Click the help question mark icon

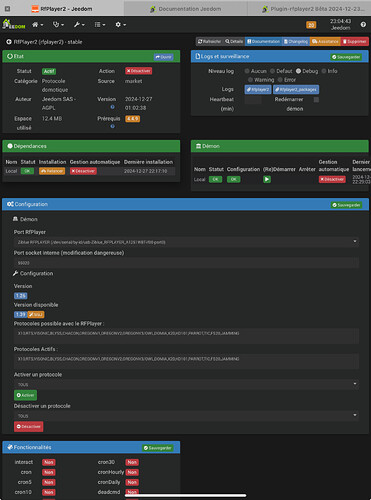(x=363, y=24)
